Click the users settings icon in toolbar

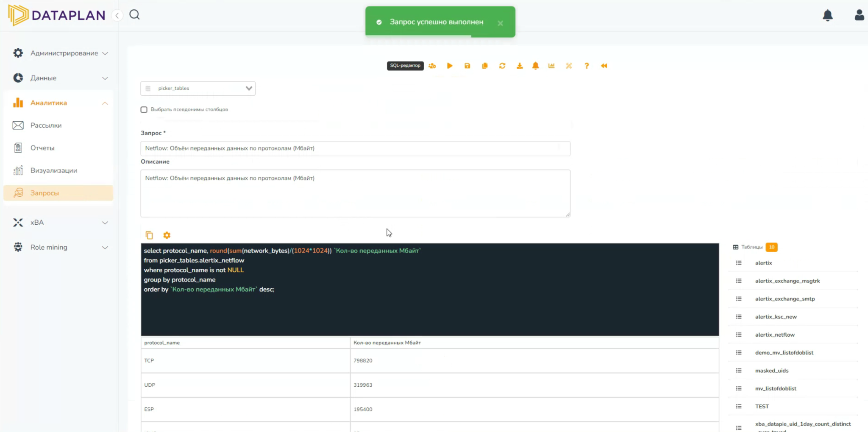coord(432,66)
